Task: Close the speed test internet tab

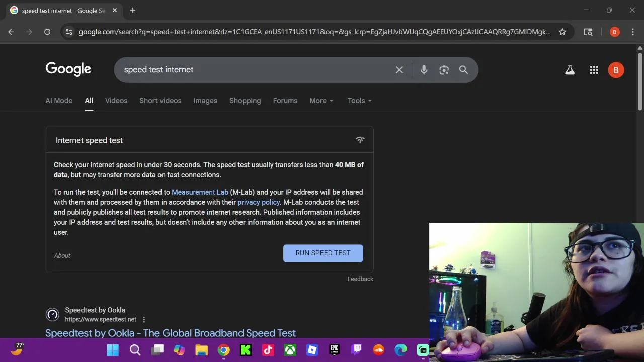Action: point(115,10)
